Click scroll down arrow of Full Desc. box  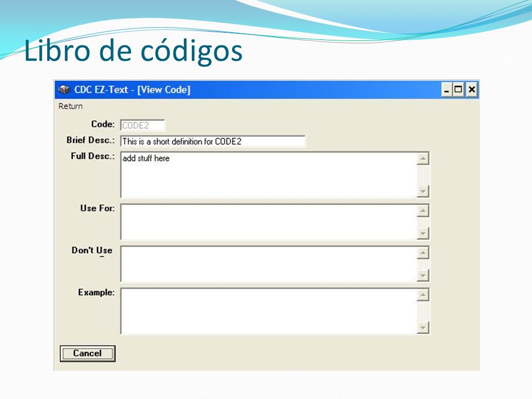(x=423, y=191)
